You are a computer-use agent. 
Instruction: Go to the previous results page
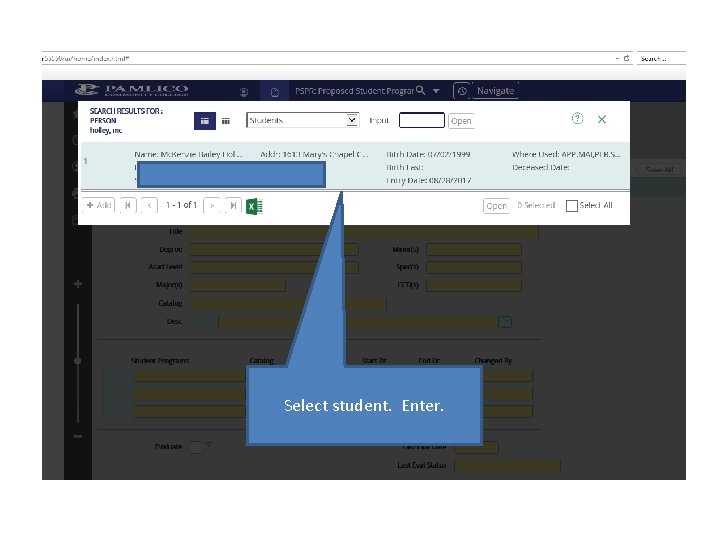tap(149, 205)
